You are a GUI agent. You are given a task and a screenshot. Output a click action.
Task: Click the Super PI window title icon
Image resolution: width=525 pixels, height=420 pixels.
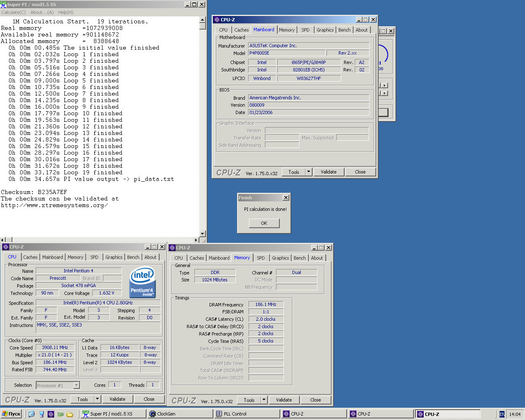point(3,4)
